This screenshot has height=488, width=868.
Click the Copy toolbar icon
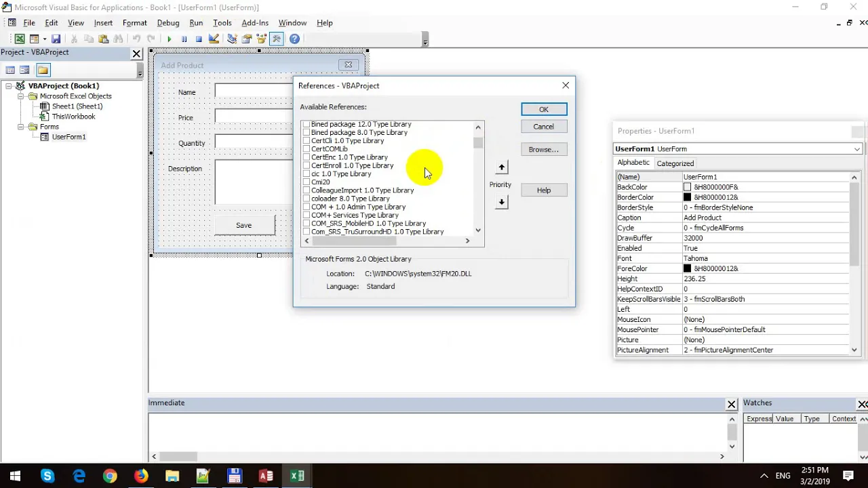tap(89, 39)
